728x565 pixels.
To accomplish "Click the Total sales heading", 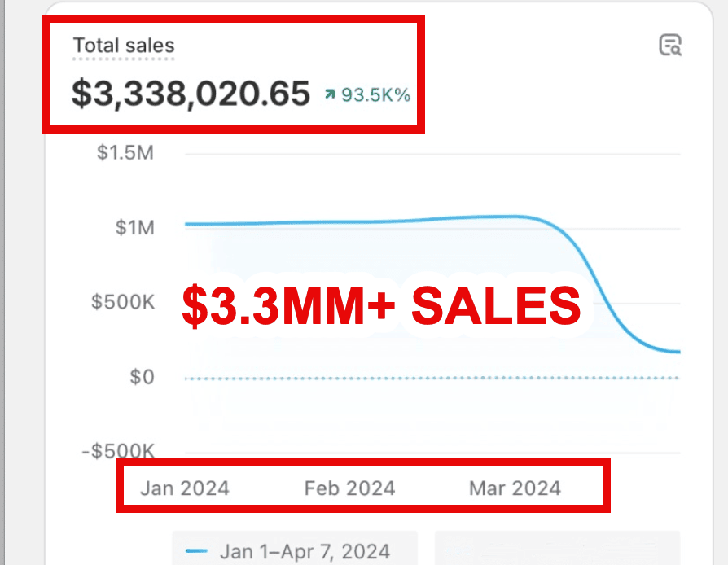I will coord(124,46).
